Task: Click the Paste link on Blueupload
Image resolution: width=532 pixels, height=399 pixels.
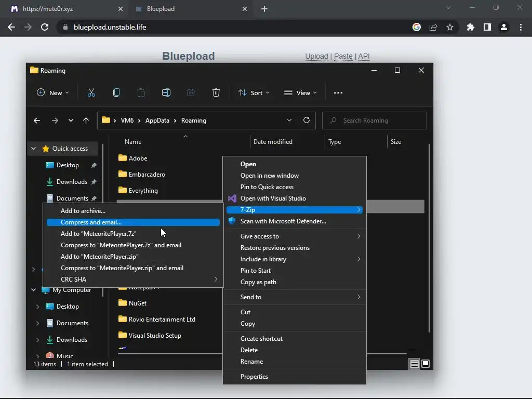Action: click(343, 56)
